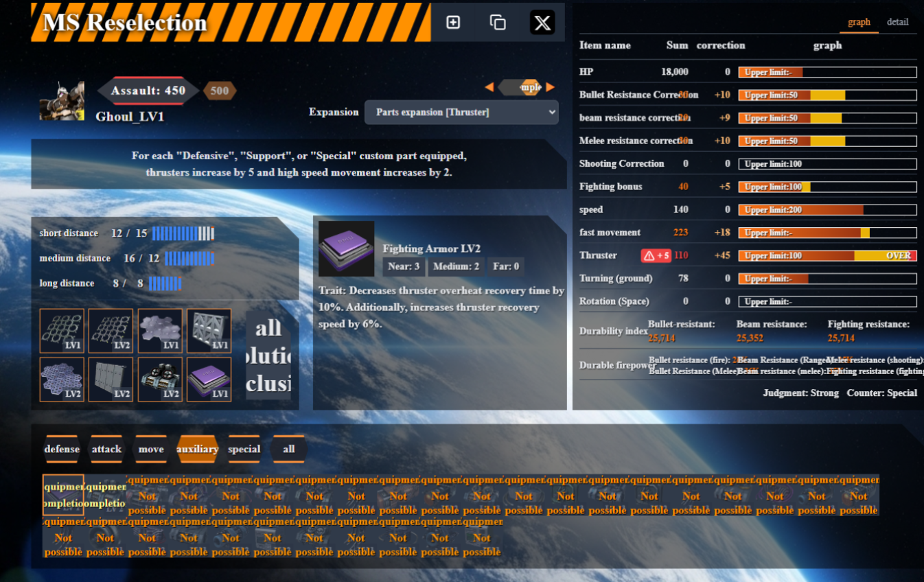Click the Counter: Special text
This screenshot has width=924, height=582.
[x=883, y=393]
